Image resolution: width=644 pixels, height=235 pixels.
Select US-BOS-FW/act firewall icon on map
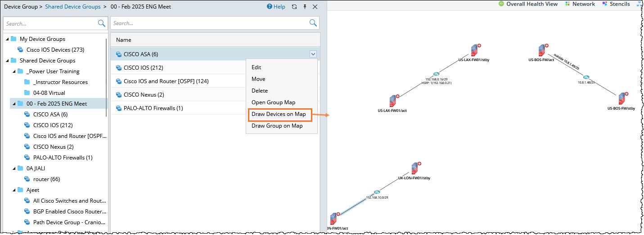(x=541, y=50)
